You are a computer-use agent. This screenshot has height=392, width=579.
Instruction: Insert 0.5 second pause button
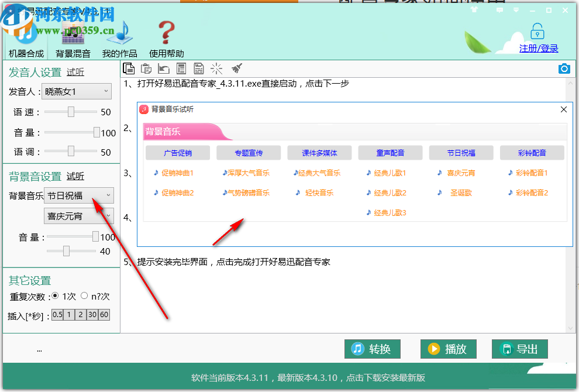pos(57,315)
